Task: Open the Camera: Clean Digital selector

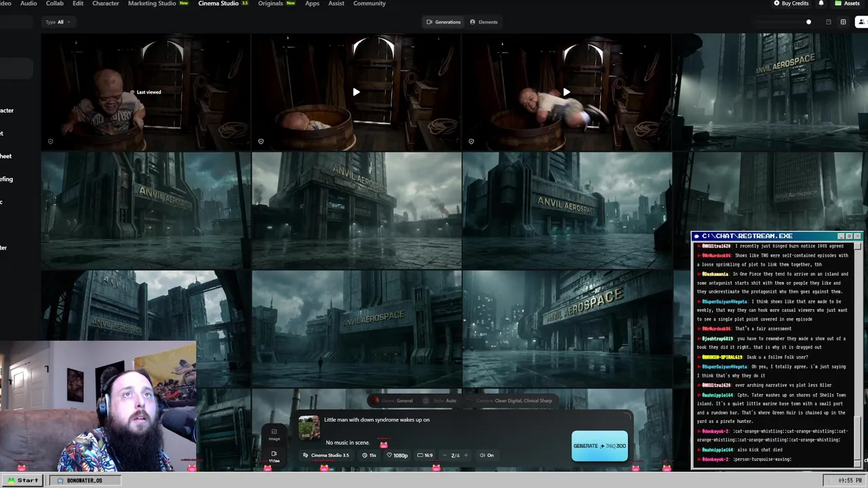Action: [x=514, y=401]
